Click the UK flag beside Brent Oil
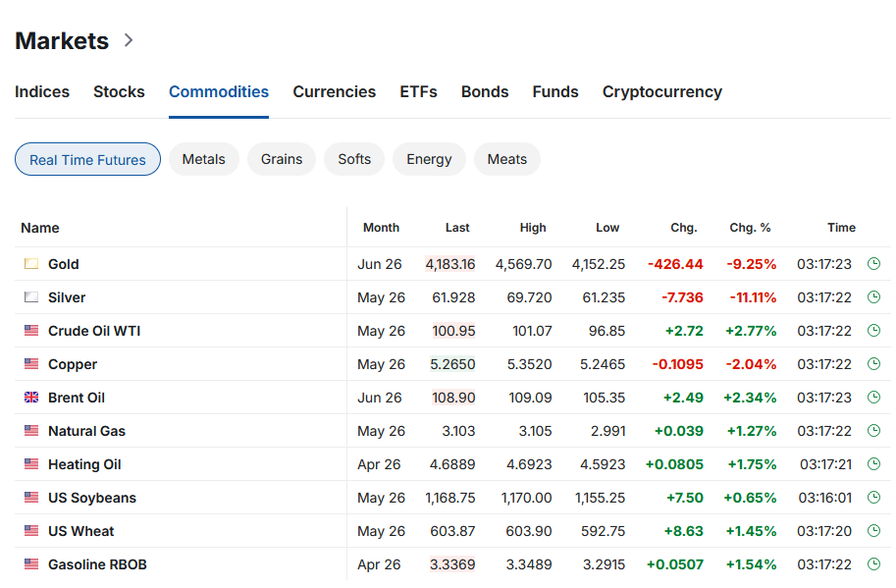 31,398
